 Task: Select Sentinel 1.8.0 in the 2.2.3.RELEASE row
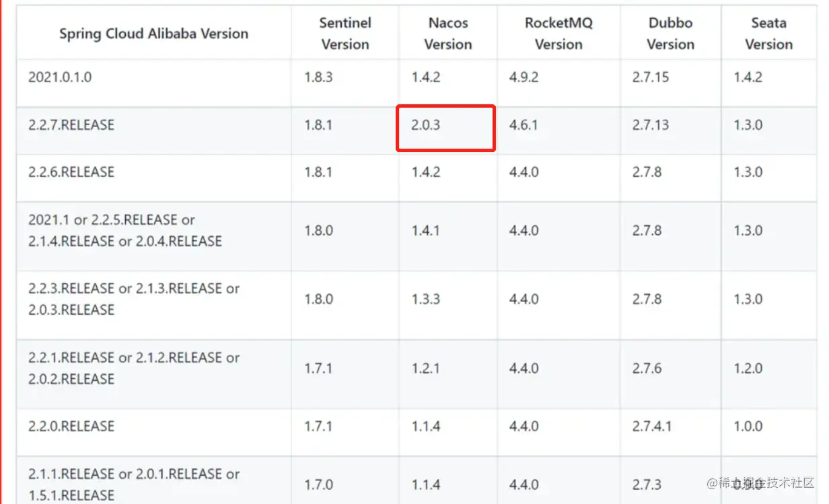[345, 305]
